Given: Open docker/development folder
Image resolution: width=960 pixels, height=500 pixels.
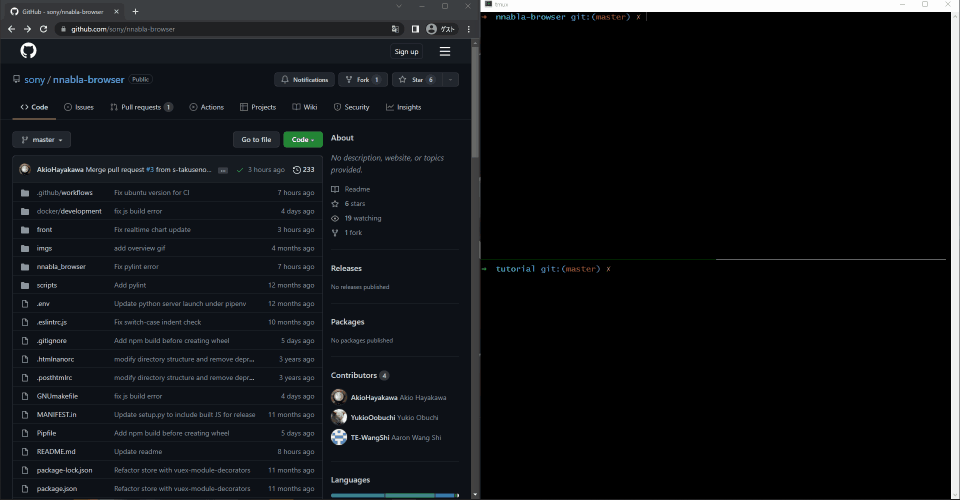Looking at the screenshot, I should tap(69, 211).
